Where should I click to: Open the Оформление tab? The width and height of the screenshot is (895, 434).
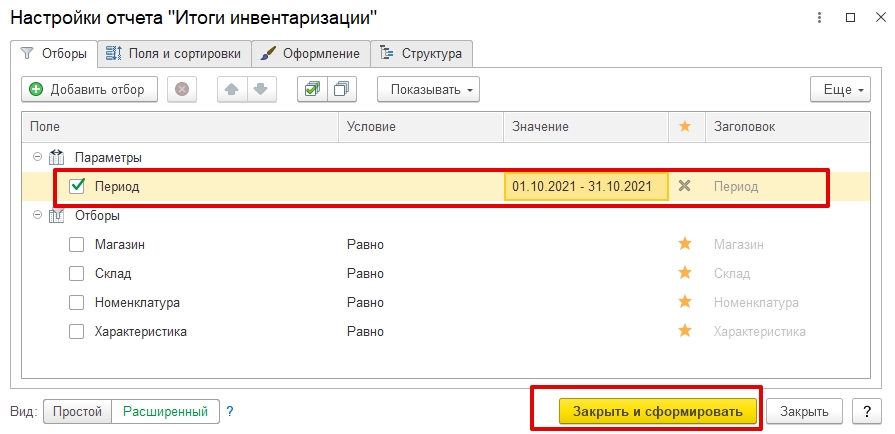(x=311, y=54)
